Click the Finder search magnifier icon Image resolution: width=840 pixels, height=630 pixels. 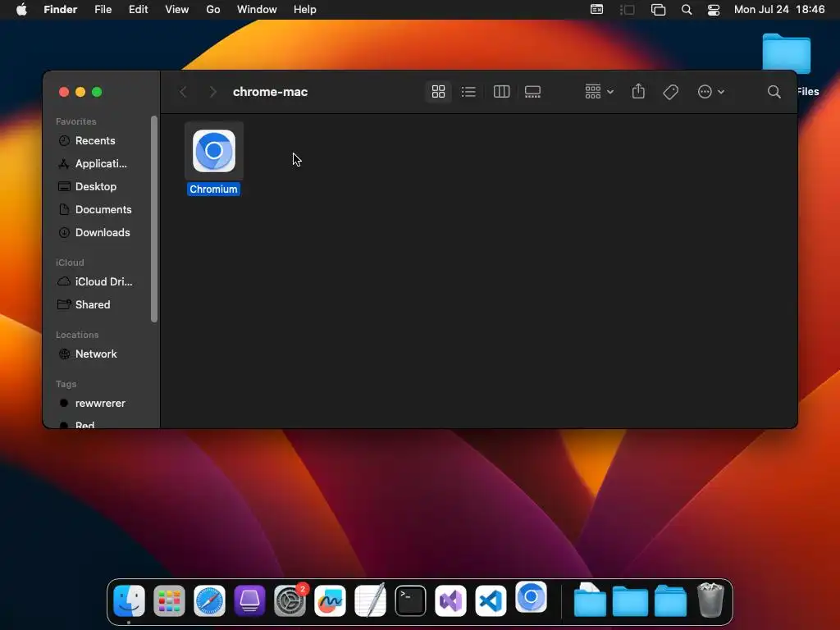click(x=774, y=92)
